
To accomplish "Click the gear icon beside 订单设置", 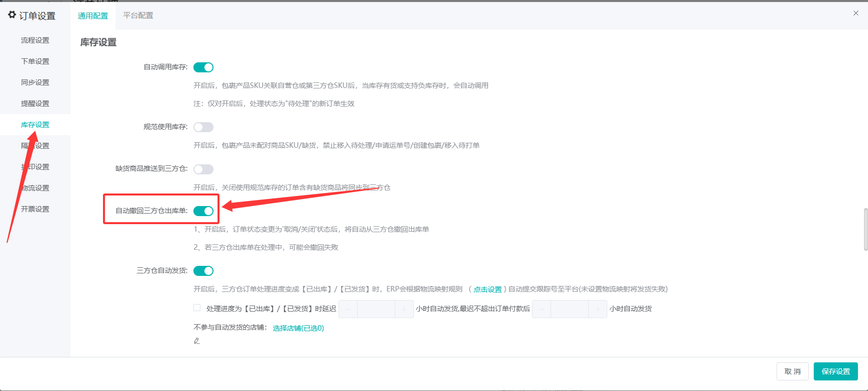I will point(12,15).
